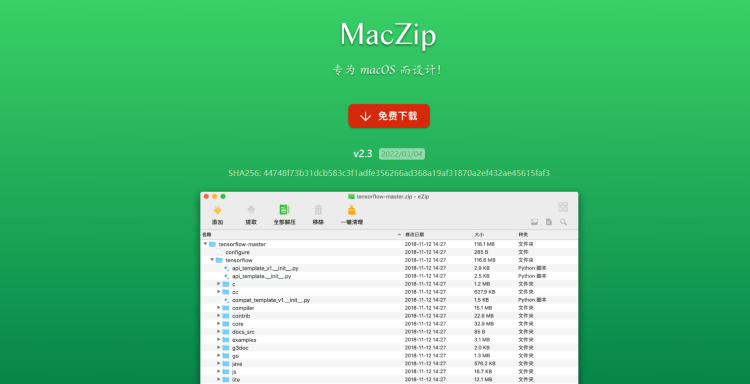Click the v2.3 version label
The image size is (750, 384).
pos(363,154)
